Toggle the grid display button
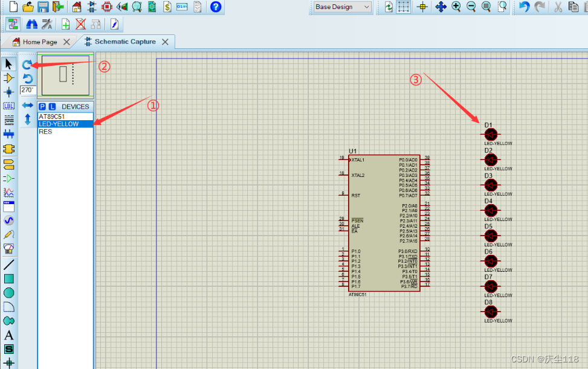Screen dimensions: 588x369 click(404, 7)
